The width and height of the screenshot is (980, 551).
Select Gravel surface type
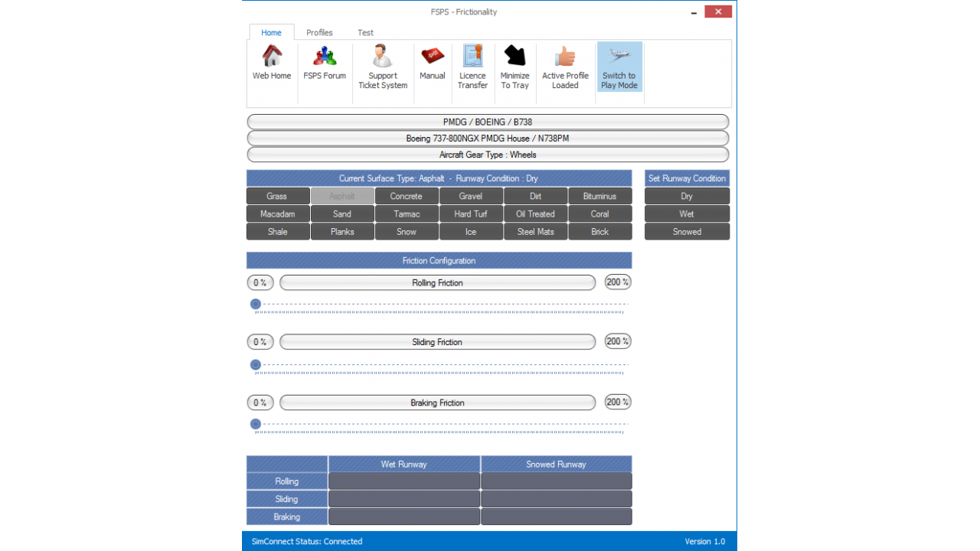471,196
